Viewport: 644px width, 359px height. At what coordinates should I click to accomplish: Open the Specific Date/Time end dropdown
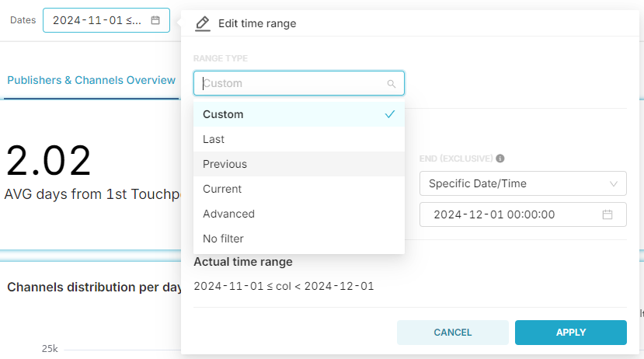tap(513, 183)
